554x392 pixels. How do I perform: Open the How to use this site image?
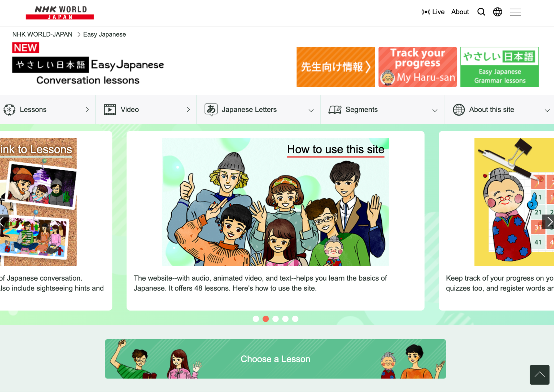coord(275,202)
